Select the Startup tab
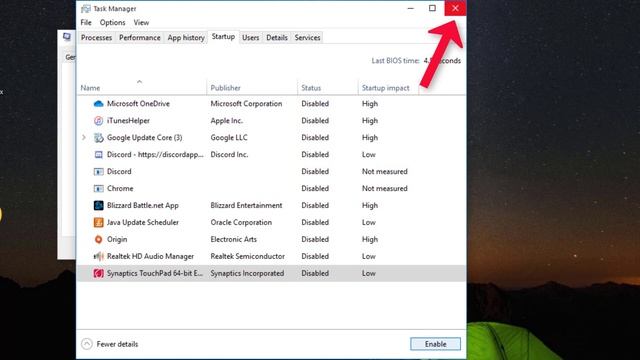640x360 pixels. (x=223, y=37)
